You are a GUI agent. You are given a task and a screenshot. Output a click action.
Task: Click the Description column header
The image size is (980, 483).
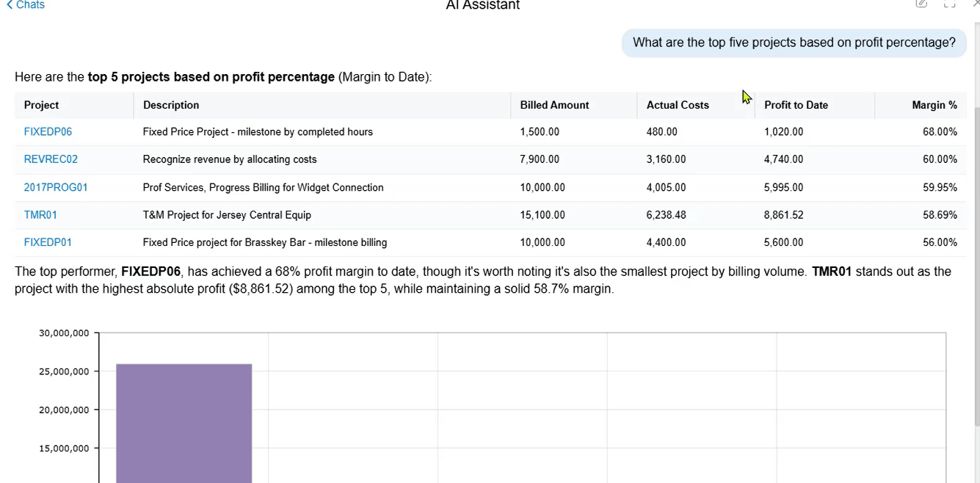click(171, 105)
